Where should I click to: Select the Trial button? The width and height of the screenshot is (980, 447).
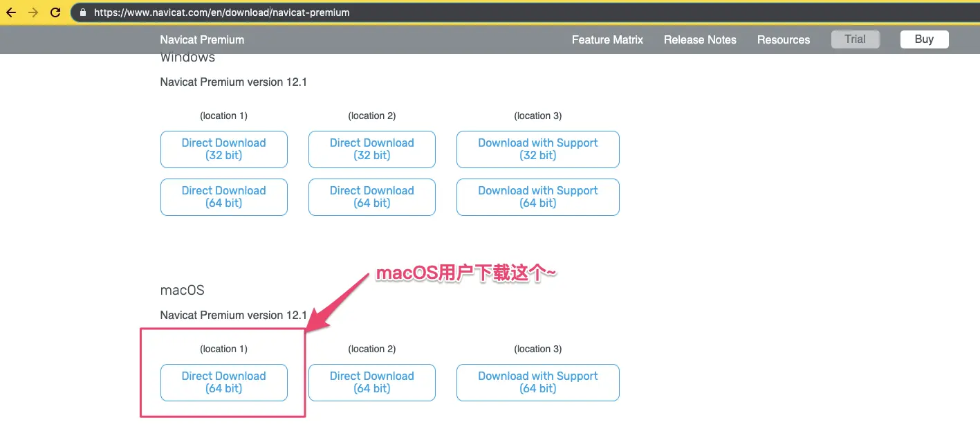[x=856, y=39]
